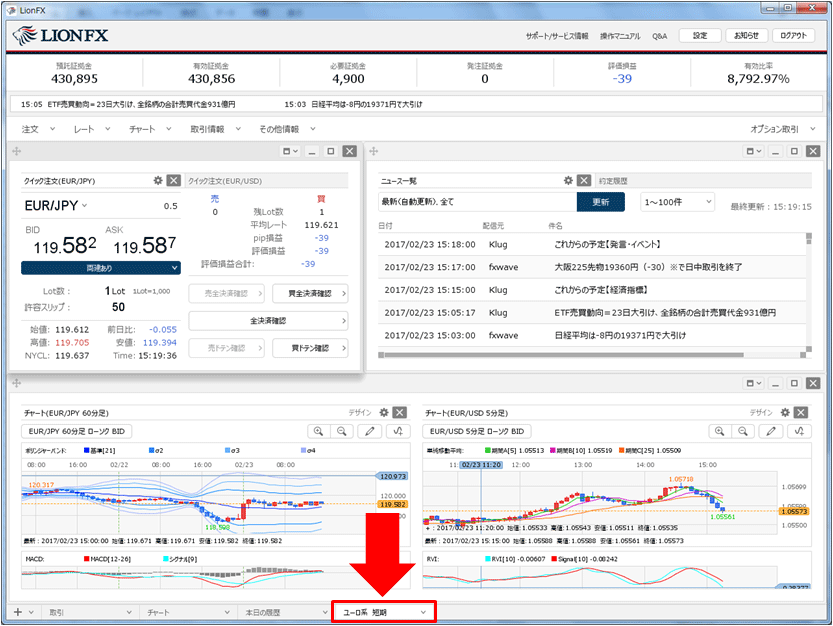Open the indicator-add tool on EUR/JPY chart
Screen dimensions: 833x626
point(398,431)
